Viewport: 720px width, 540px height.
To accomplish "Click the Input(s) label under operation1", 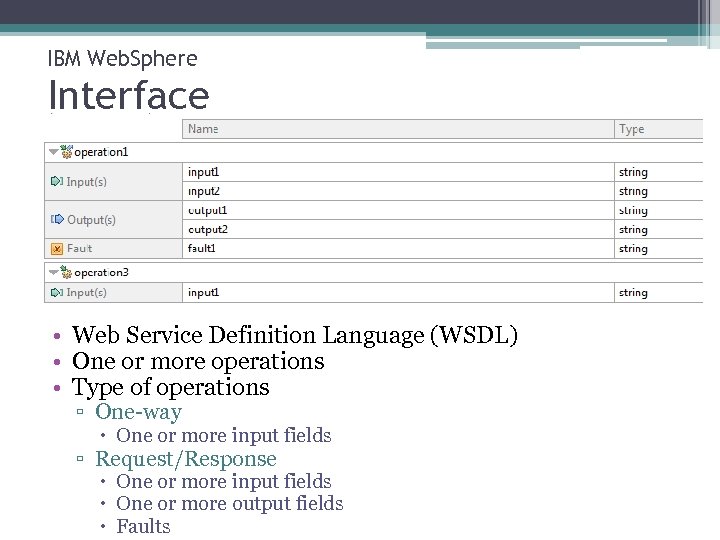I will [86, 182].
